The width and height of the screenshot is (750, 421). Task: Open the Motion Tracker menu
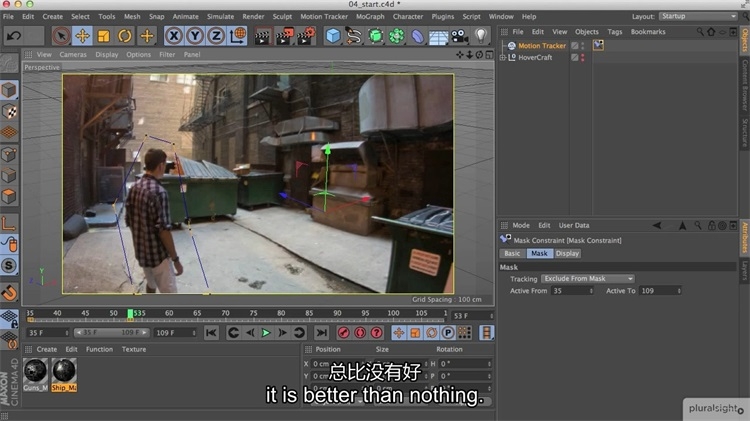324,16
